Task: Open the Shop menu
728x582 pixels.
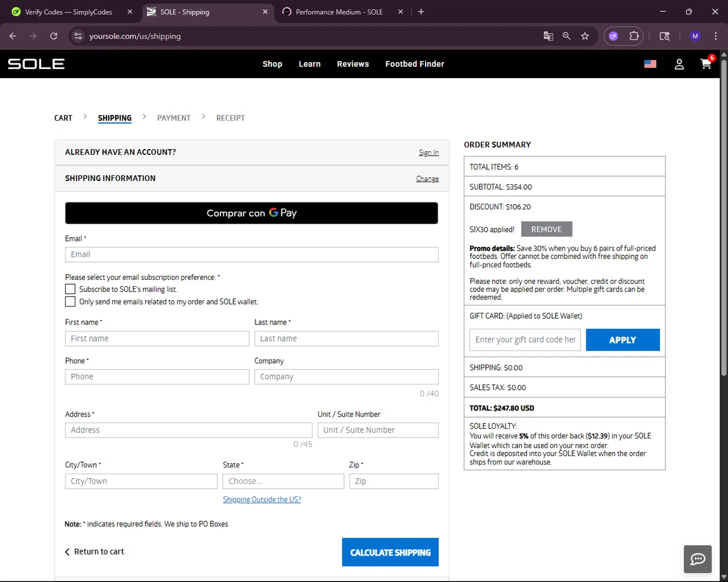Action: click(x=272, y=64)
